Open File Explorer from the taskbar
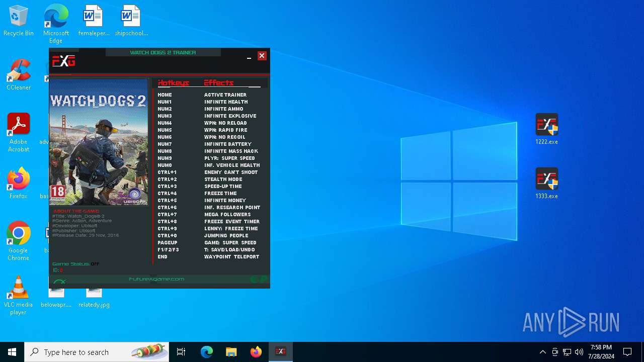644x362 pixels. (231, 352)
